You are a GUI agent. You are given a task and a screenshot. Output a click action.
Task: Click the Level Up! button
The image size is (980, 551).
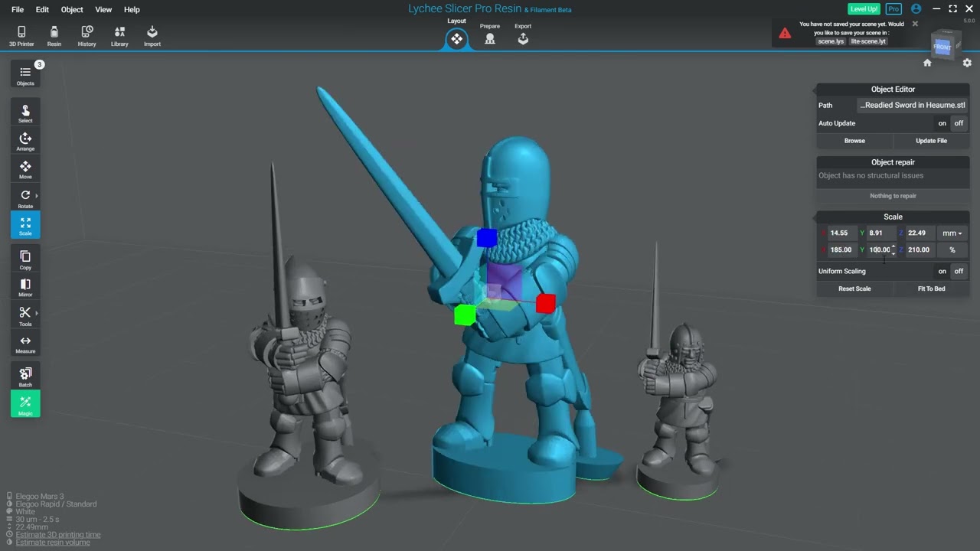click(x=864, y=9)
